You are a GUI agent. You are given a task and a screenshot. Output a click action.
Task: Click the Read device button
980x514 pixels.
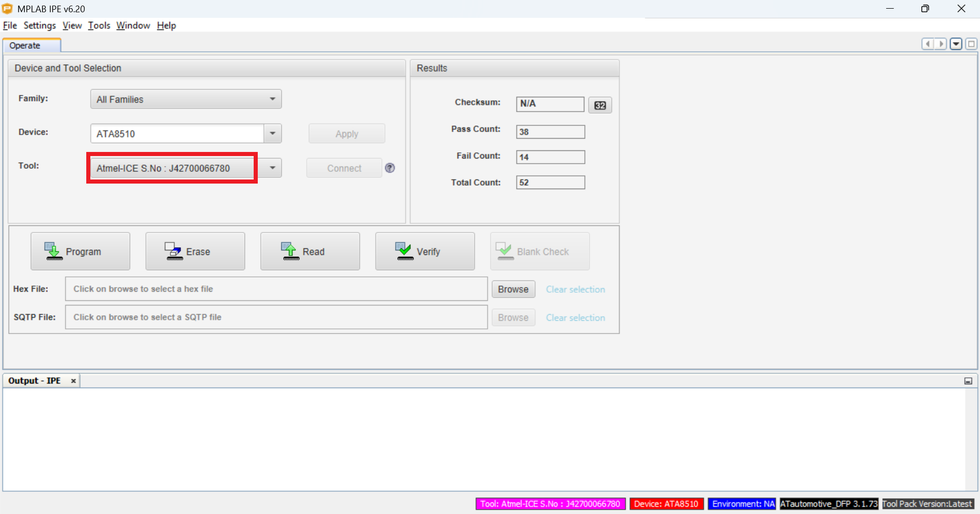(310, 251)
